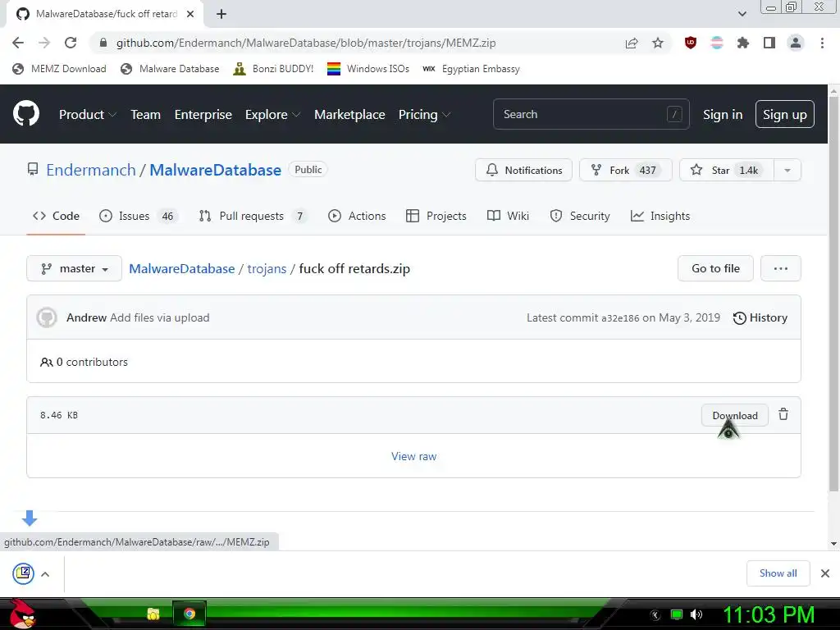Fork the repository
This screenshot has height=630, width=840.
(625, 171)
